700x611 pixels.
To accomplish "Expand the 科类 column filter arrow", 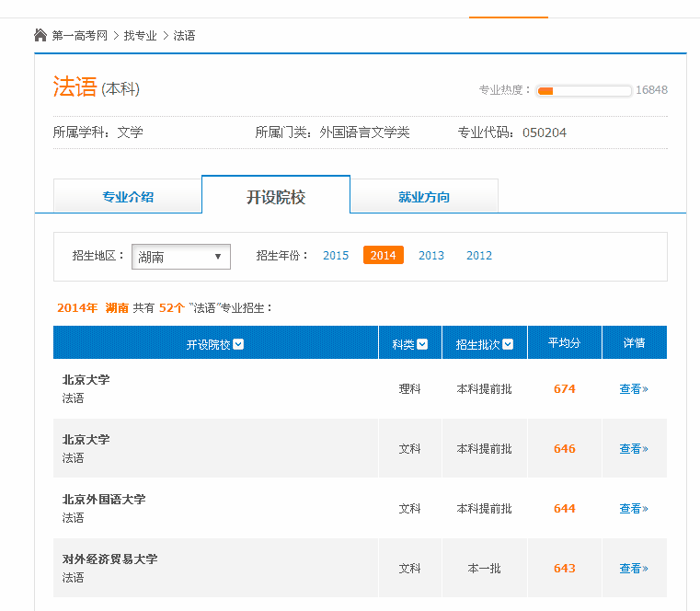I will pos(422,344).
